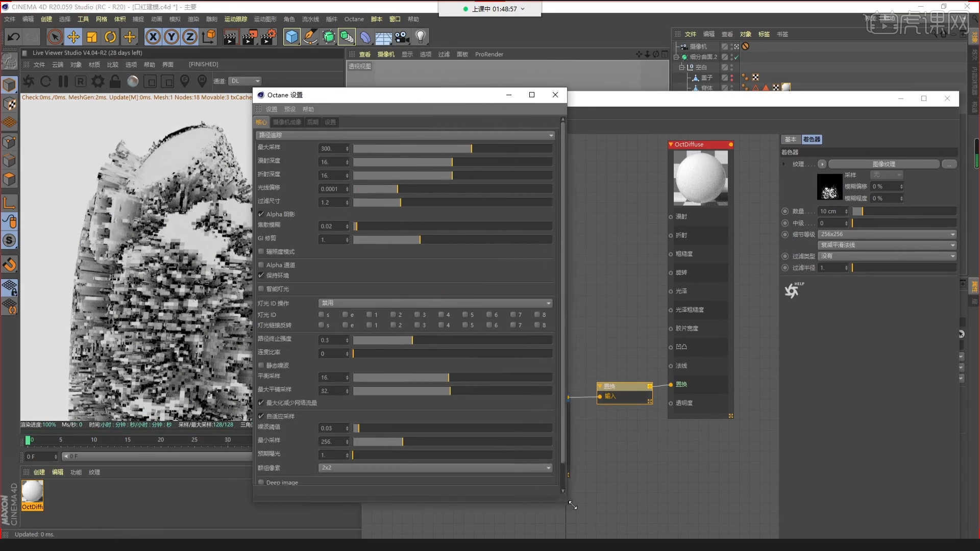The image size is (980, 551).
Task: Adjust the 数量 slider in the shader panel
Action: pyautogui.click(x=904, y=211)
